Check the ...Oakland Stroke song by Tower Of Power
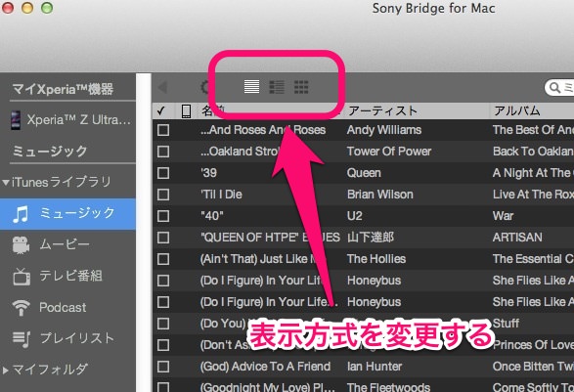This screenshot has height=392, width=574. (163, 152)
